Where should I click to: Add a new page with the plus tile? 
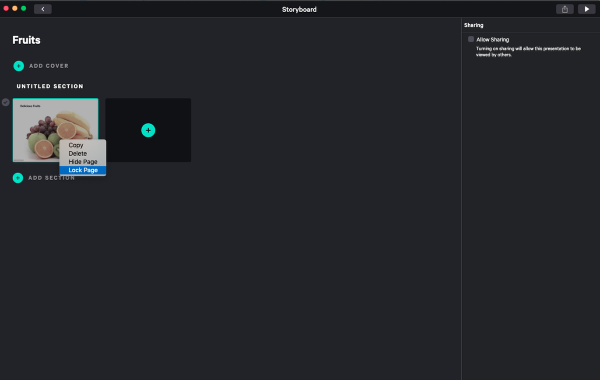[x=148, y=130]
